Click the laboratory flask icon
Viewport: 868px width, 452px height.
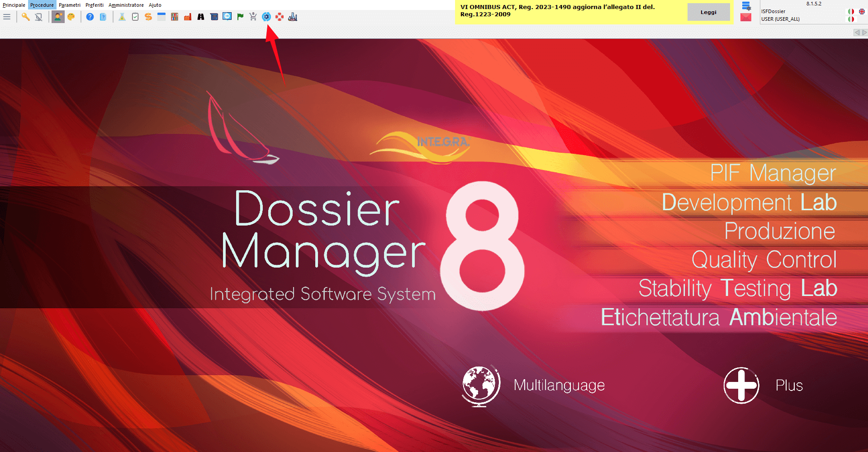tap(122, 17)
